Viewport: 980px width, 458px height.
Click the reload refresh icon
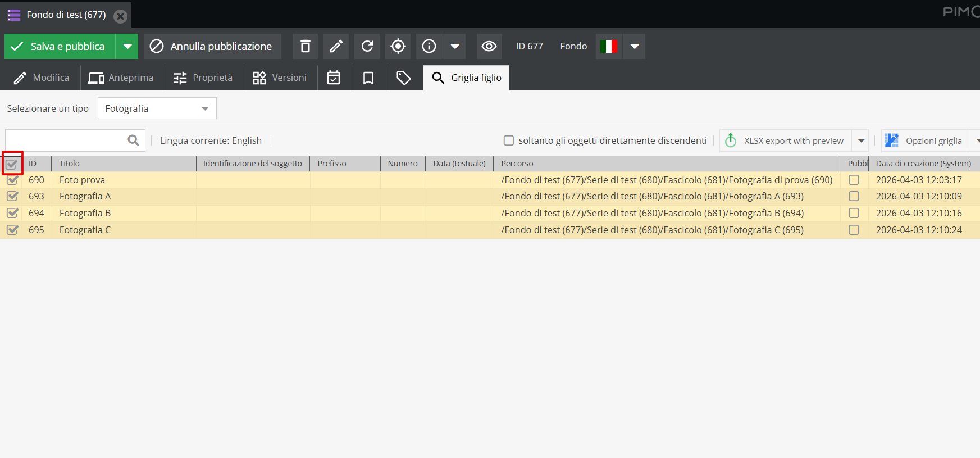pyautogui.click(x=367, y=46)
